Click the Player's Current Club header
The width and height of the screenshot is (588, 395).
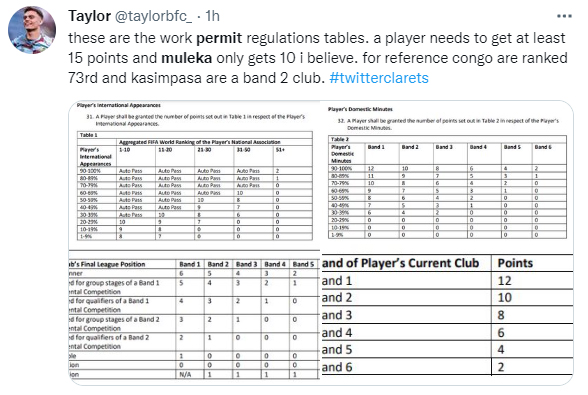[400, 263]
